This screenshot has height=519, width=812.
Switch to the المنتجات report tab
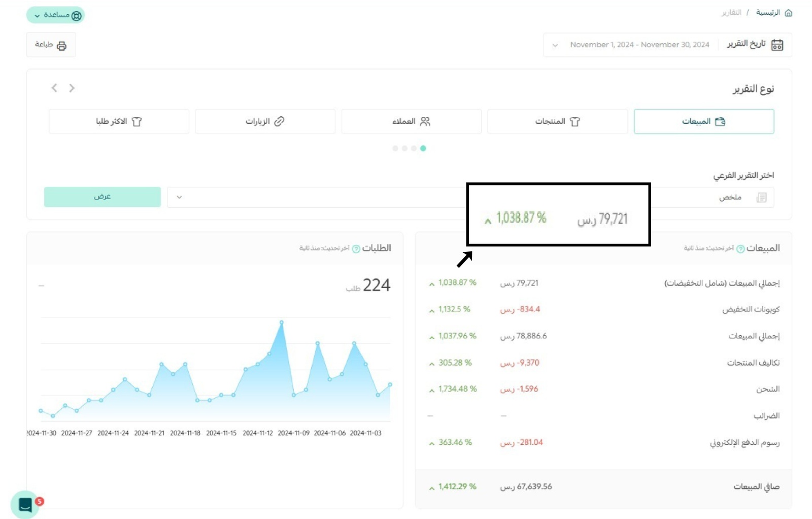coord(557,121)
